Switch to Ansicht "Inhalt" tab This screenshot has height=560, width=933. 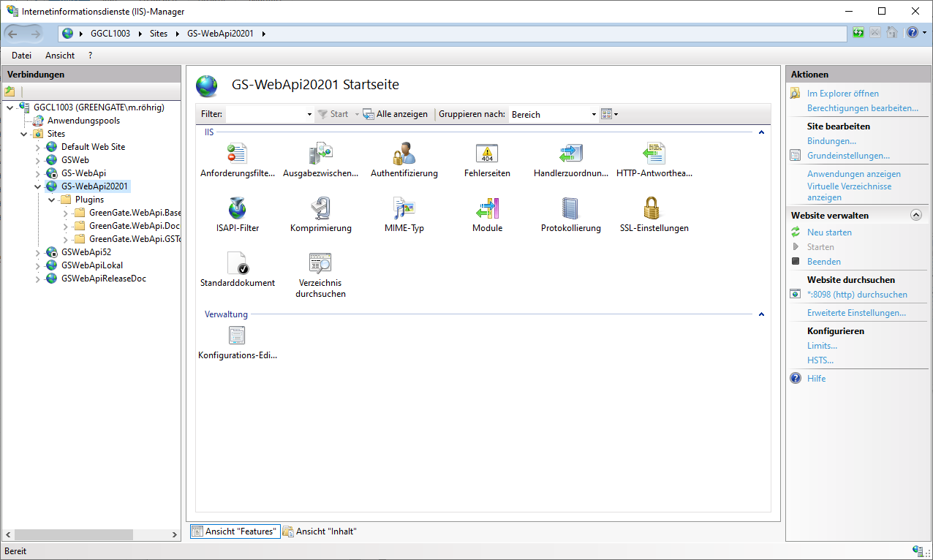point(320,531)
